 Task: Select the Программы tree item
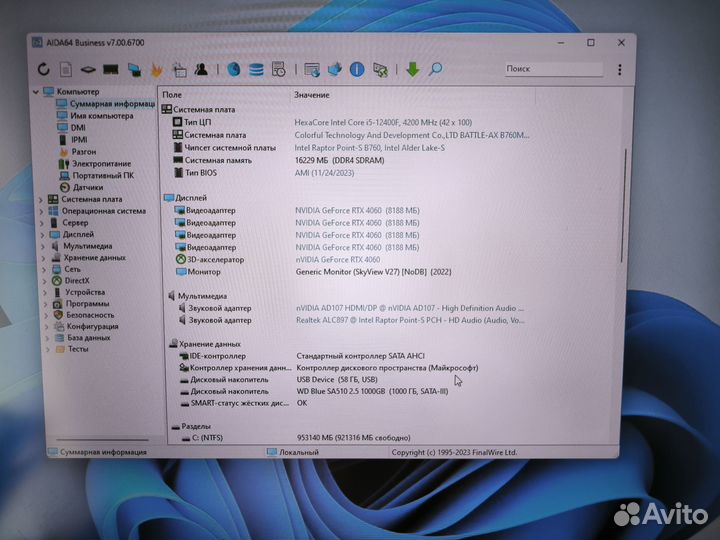coord(81,304)
